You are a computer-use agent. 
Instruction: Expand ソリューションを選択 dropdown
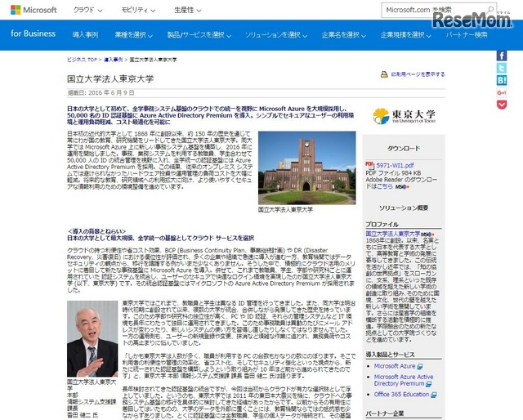[276, 34]
